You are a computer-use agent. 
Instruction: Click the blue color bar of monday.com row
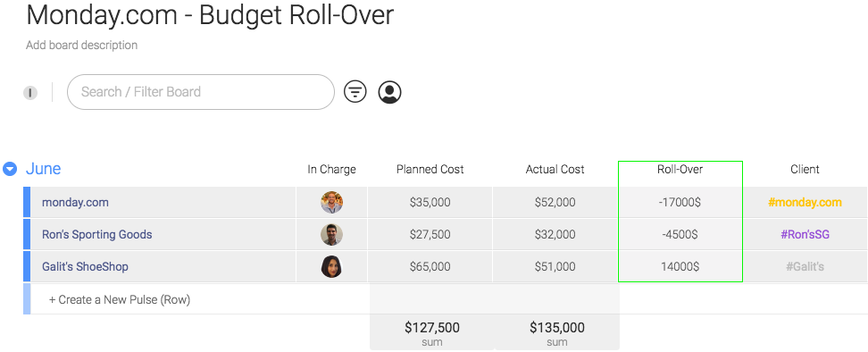tap(27, 203)
